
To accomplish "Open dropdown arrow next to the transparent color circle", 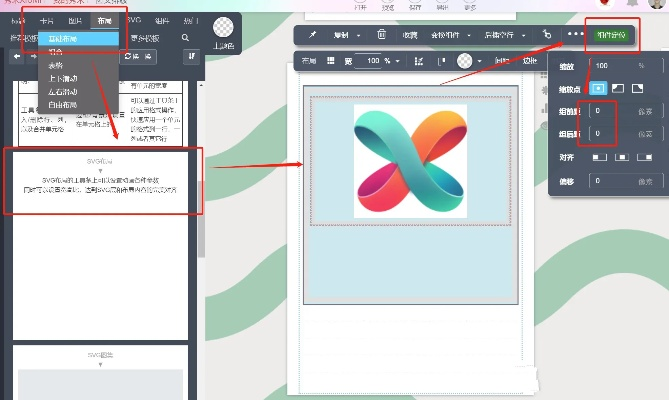I will coord(481,61).
